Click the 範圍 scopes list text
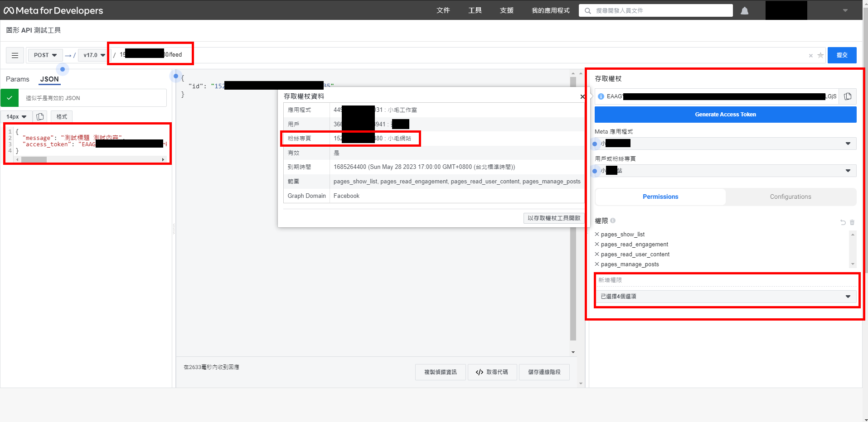 [457, 182]
